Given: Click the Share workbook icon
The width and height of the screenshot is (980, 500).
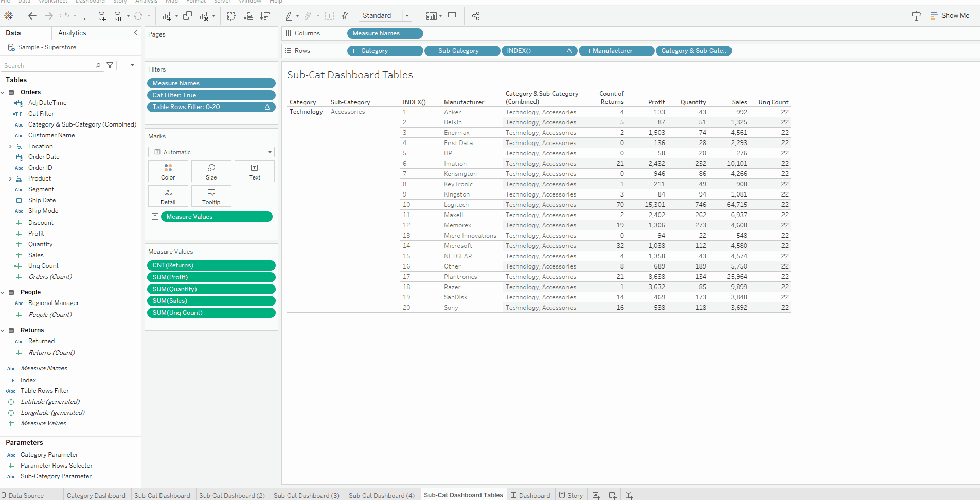Looking at the screenshot, I should pyautogui.click(x=475, y=16).
